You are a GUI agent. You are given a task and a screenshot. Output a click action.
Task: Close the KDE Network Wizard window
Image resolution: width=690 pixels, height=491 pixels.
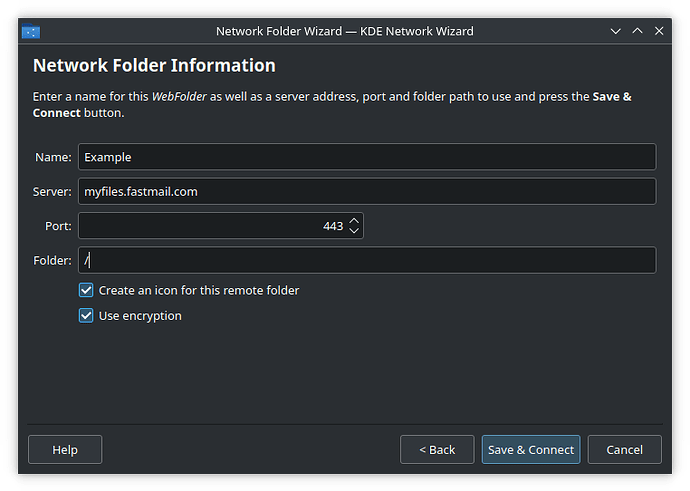659,31
